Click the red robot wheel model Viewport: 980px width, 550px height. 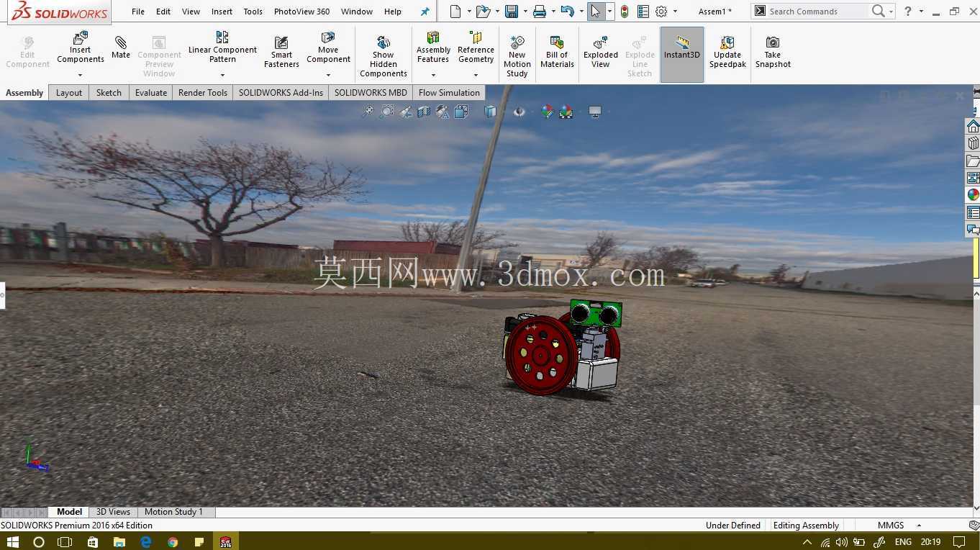pyautogui.click(x=541, y=355)
